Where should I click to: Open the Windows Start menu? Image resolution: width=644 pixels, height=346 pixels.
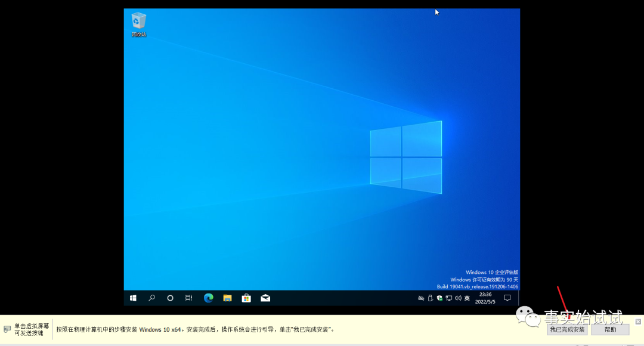133,298
